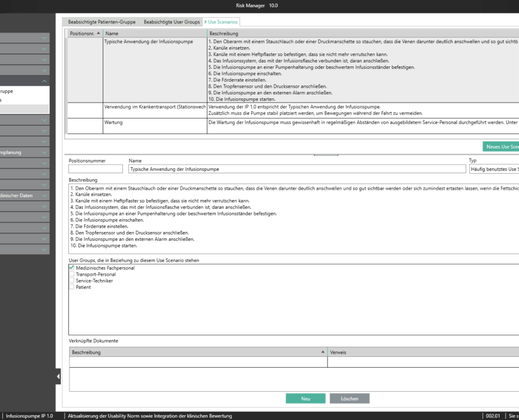Collapse the expanded sidebar section chevron
This screenshot has height=420, width=519.
click(44, 81)
